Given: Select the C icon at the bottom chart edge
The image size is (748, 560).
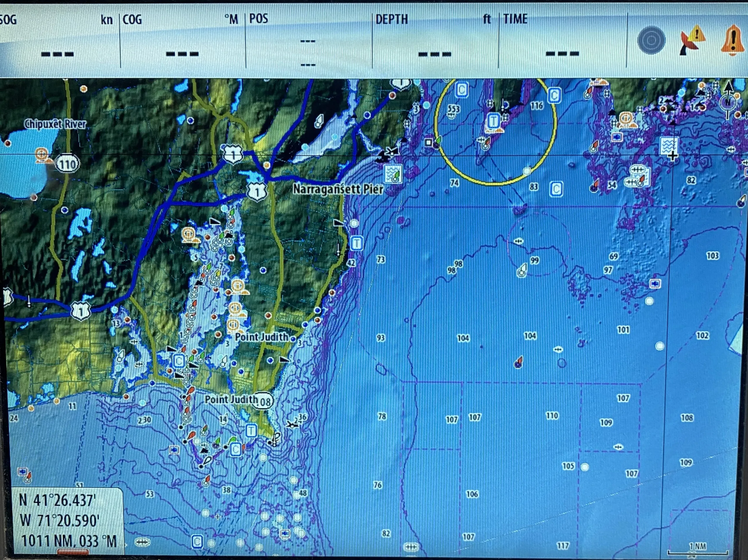Looking at the screenshot, I should pyautogui.click(x=197, y=542).
